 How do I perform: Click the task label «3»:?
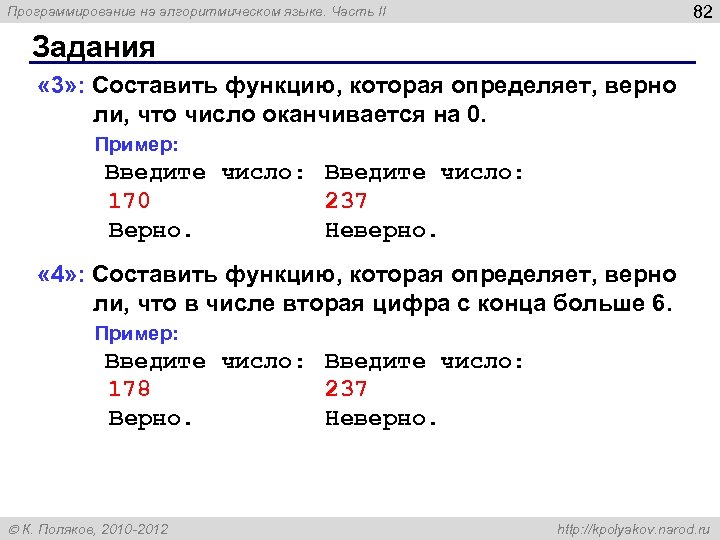tap(61, 86)
